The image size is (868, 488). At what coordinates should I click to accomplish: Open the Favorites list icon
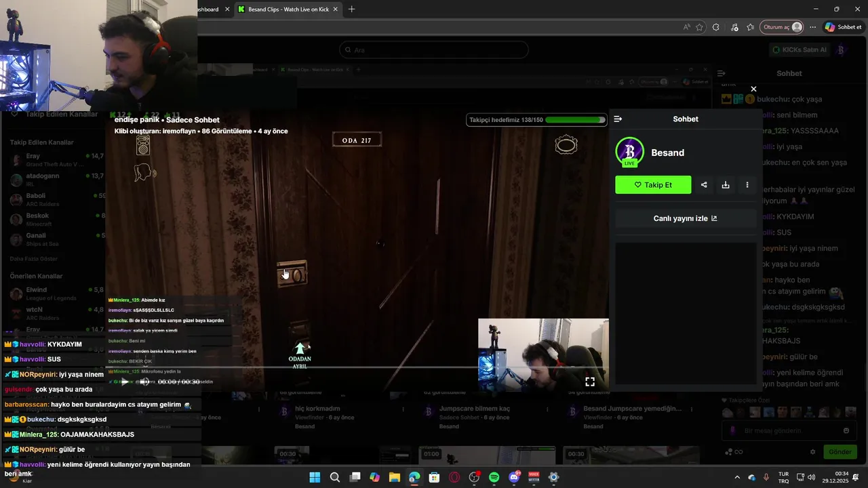750,27
